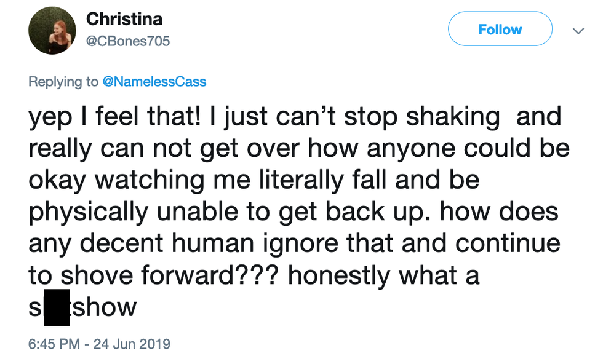Open the display name Christina
The height and width of the screenshot is (364, 603).
pyautogui.click(x=124, y=19)
